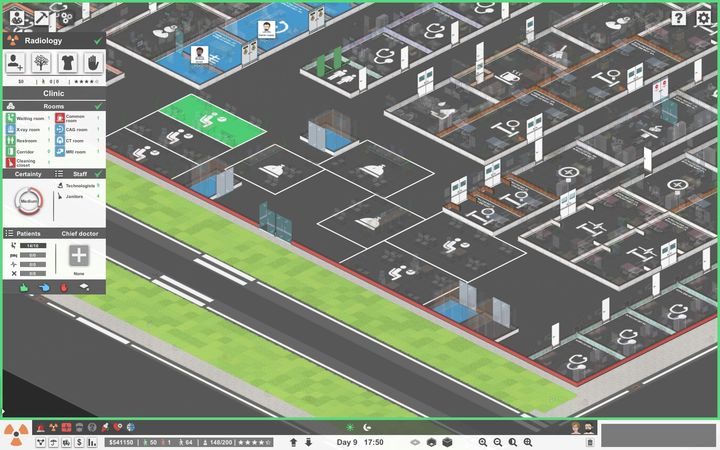The image size is (720, 450).
Task: Click the green thumbs-up button
Action: coord(24,287)
